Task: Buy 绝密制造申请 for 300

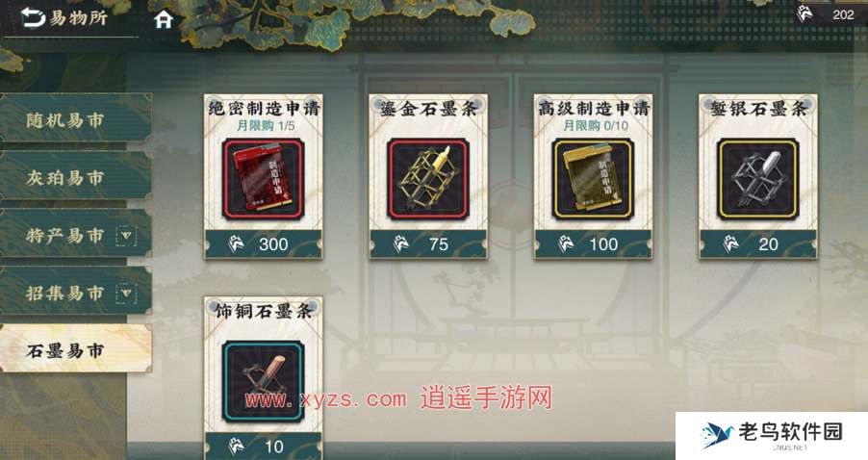Action: pos(263,244)
